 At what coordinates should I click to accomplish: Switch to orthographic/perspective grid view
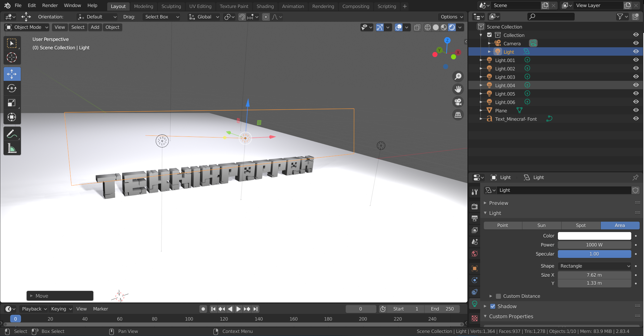tap(458, 115)
